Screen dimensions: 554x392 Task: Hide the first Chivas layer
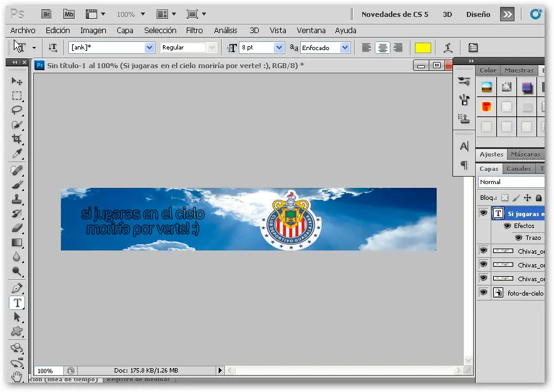[x=483, y=250]
